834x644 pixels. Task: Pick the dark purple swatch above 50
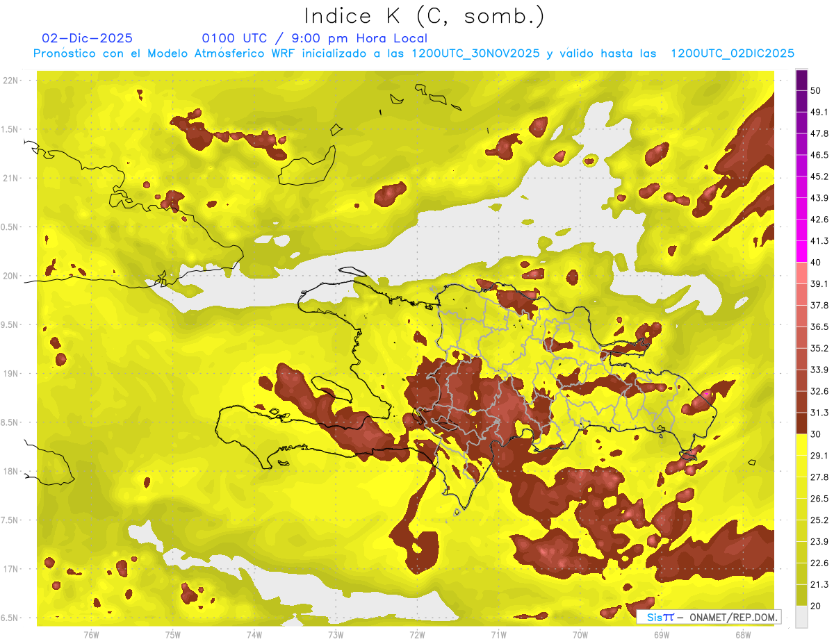[802, 80]
